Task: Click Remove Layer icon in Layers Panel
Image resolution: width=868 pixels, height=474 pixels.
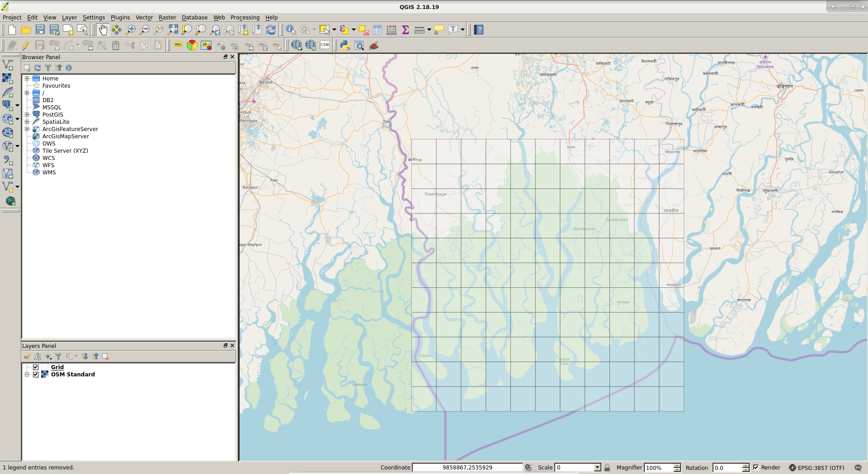Action: [x=105, y=357]
